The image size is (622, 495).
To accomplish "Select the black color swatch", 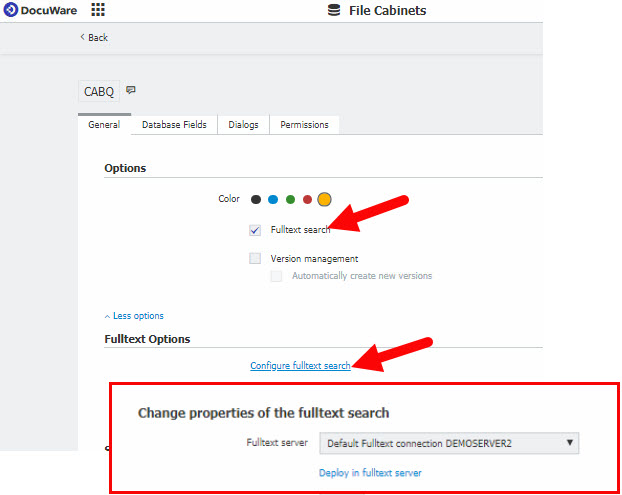I will pyautogui.click(x=256, y=199).
